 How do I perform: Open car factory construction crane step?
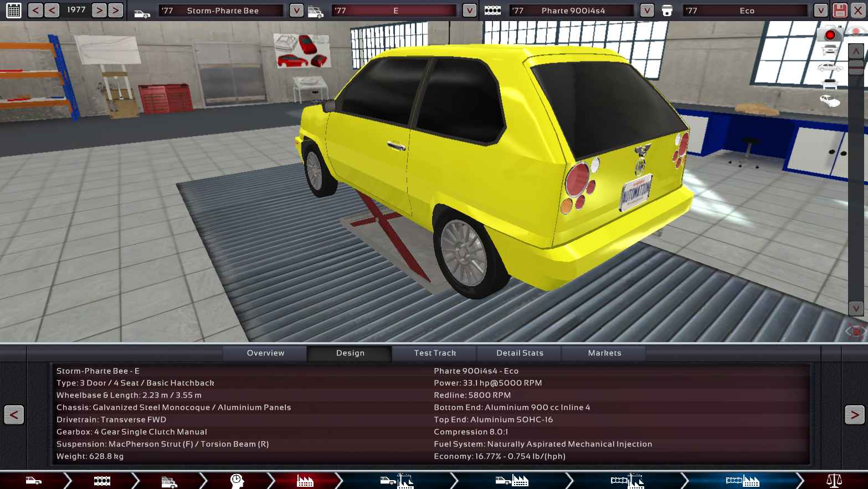tap(397, 481)
